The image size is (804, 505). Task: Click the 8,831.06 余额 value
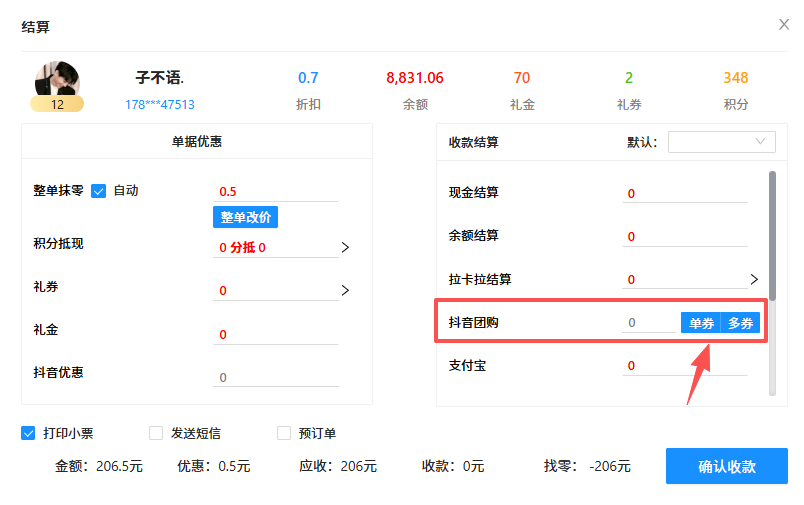(x=415, y=78)
